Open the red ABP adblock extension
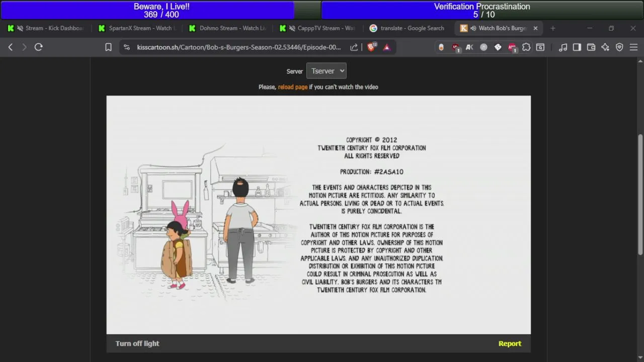The width and height of the screenshot is (644, 362). (x=512, y=47)
